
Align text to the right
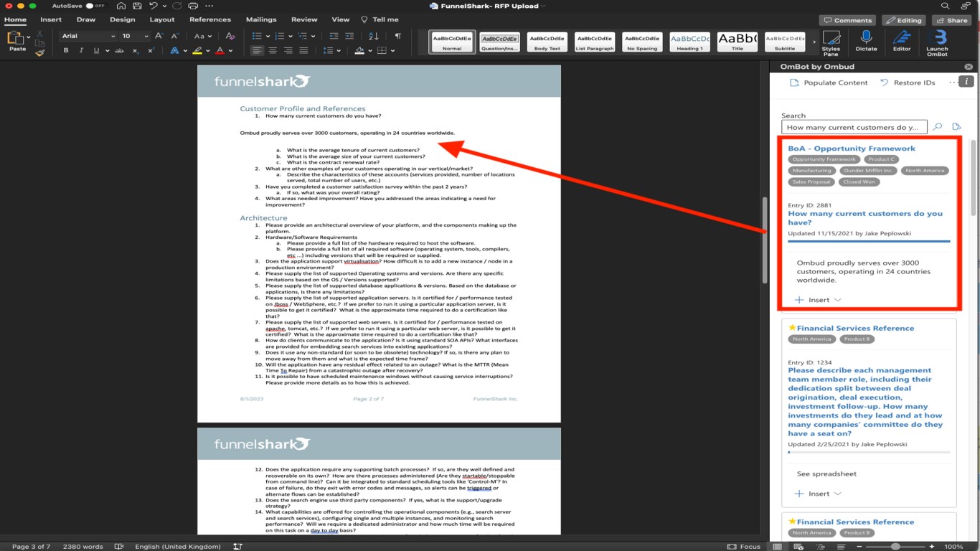pyautogui.click(x=288, y=51)
